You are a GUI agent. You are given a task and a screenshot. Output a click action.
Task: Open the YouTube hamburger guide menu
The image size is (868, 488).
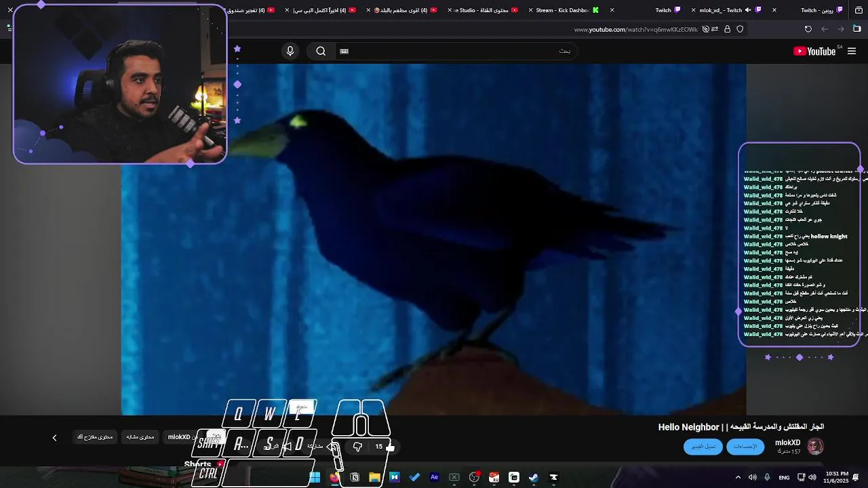tap(852, 51)
